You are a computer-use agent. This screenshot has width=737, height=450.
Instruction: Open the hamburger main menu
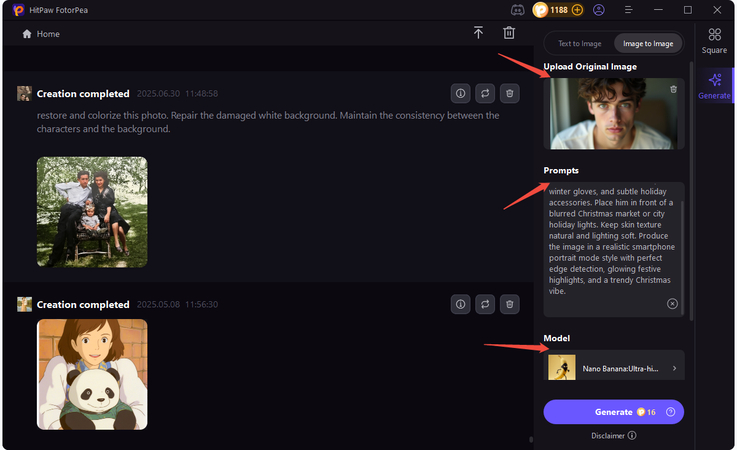[x=628, y=10]
